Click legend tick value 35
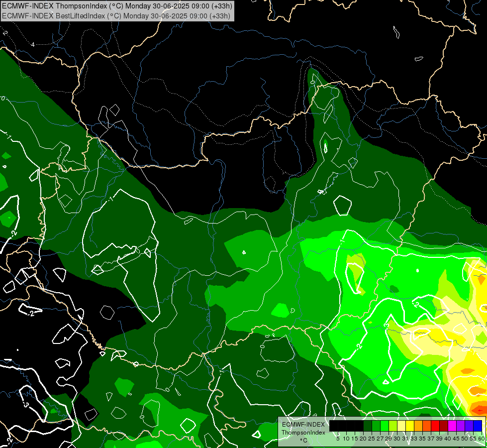487x448 pixels. (x=422, y=439)
